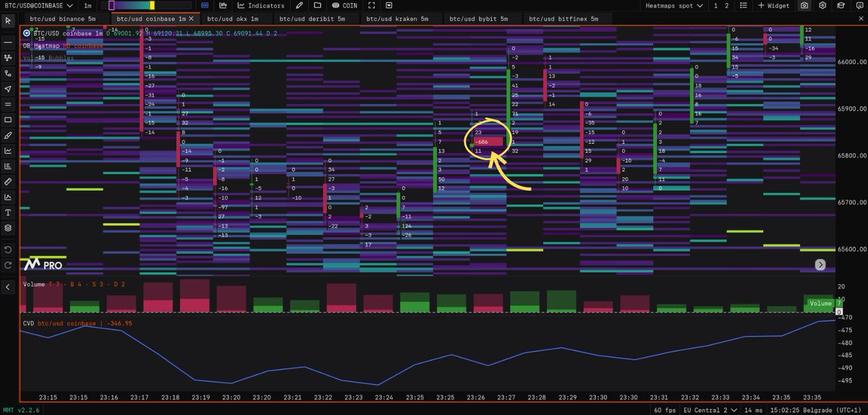Open the Heatmaps spot layout dropdown
Screen dimensions: 868x415
click(674, 5)
